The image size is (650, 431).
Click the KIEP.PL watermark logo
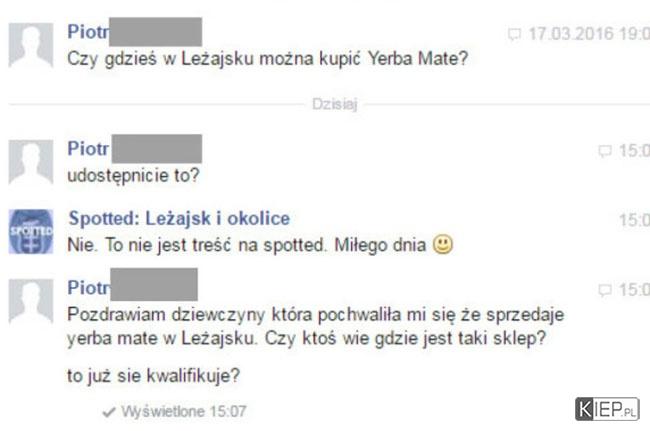point(607,409)
